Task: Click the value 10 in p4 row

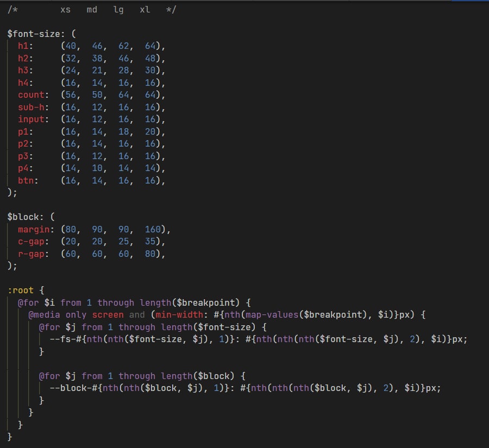Action: point(97,168)
